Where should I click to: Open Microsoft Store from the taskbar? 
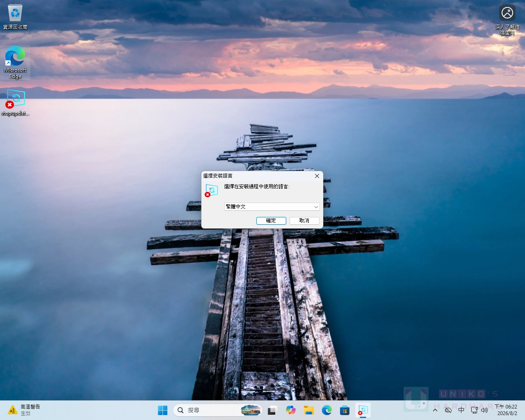345,410
